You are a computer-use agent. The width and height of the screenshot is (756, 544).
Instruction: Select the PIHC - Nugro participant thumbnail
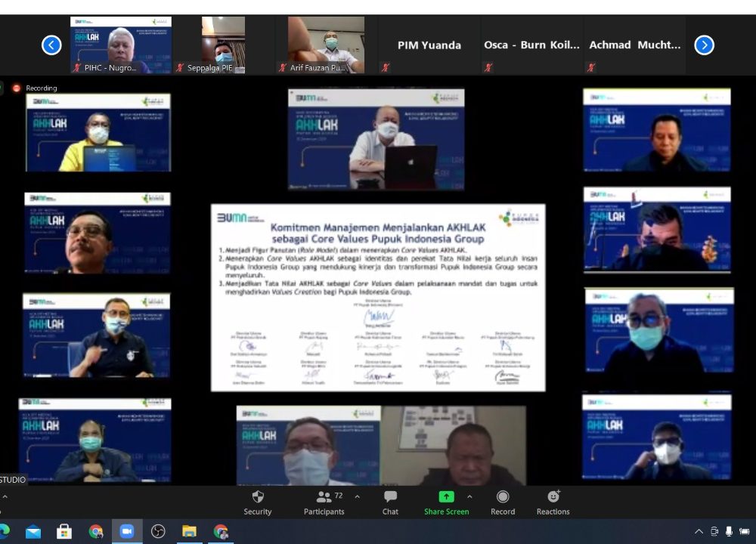click(121, 45)
